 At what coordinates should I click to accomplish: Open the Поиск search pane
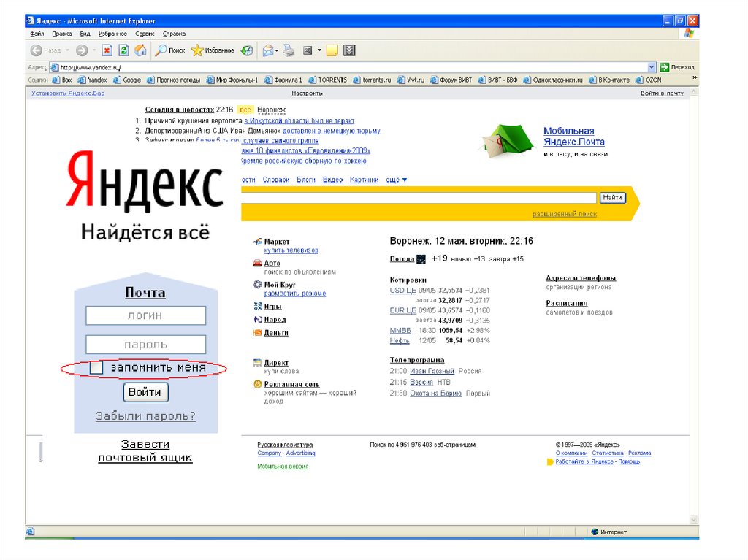pyautogui.click(x=170, y=50)
